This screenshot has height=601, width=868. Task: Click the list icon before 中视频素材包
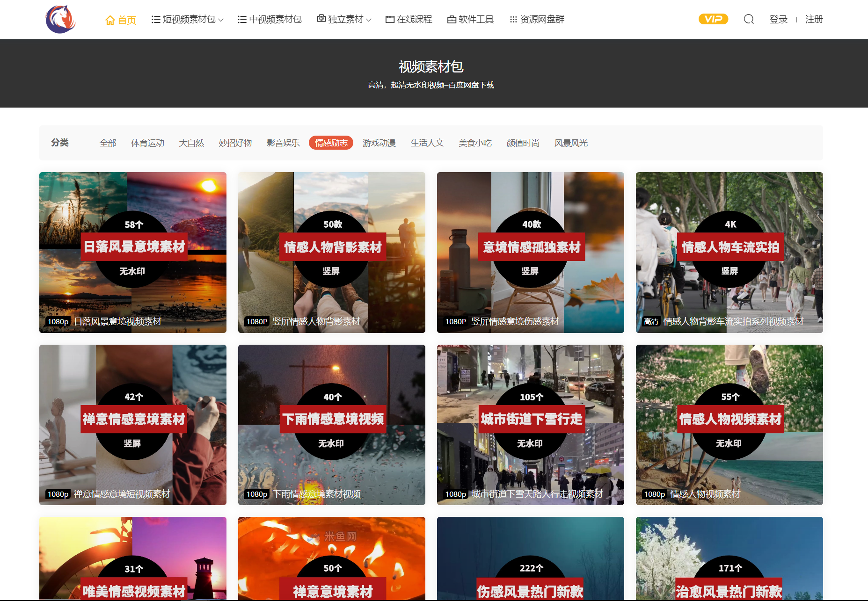[242, 20]
